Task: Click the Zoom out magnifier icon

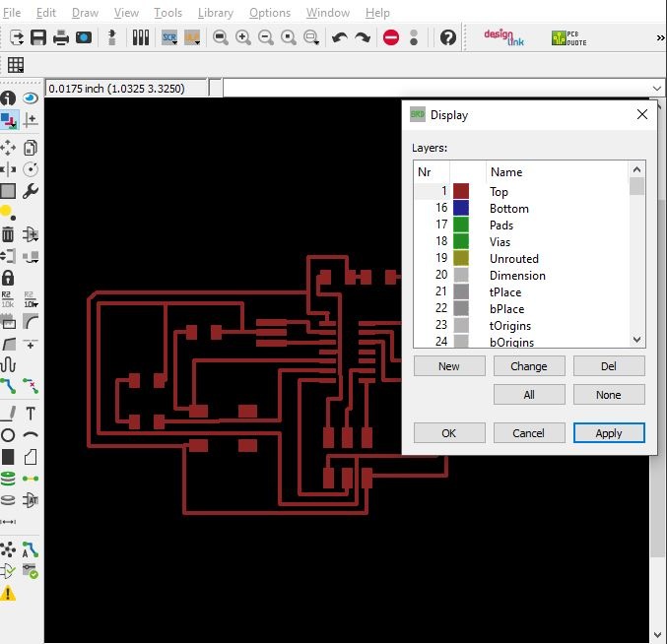Action: coord(266,37)
